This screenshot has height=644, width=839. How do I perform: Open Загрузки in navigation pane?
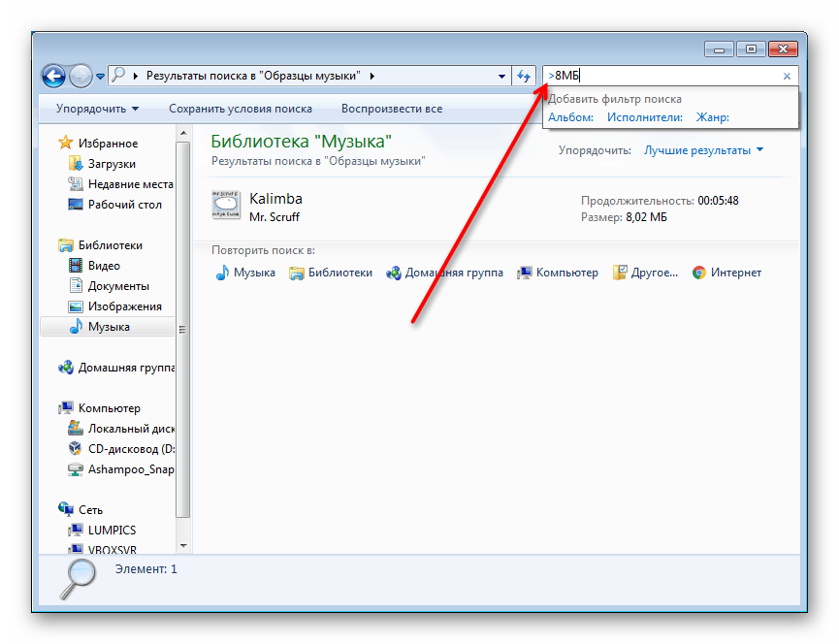112,164
